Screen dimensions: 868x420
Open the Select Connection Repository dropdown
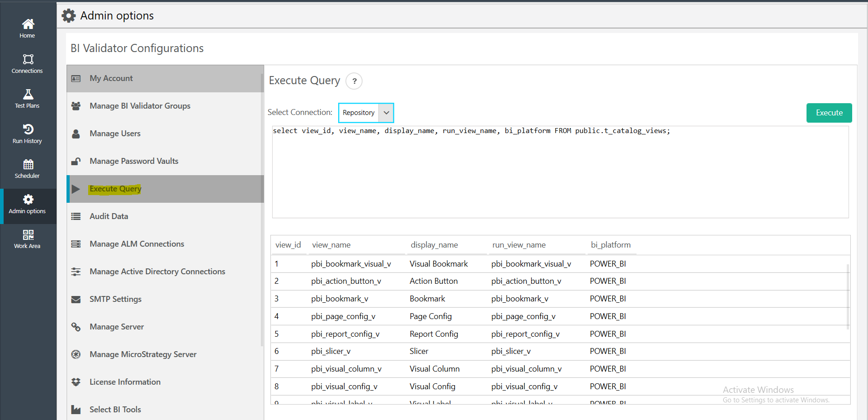point(366,113)
